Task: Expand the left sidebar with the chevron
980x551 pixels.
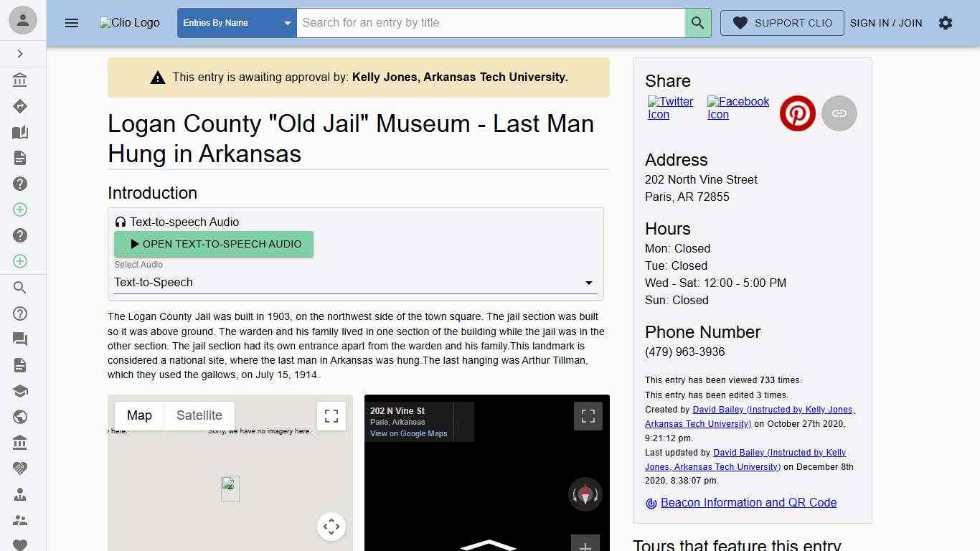Action: point(20,54)
